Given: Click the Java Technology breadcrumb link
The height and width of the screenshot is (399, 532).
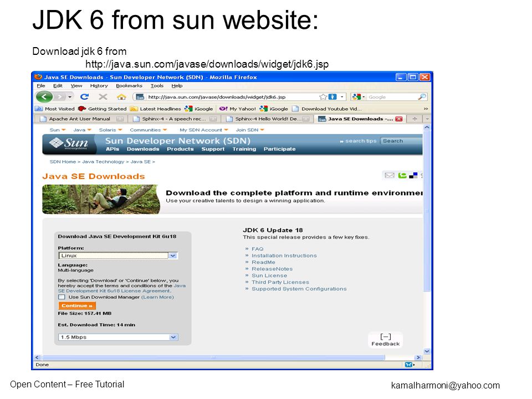Looking at the screenshot, I should [x=103, y=162].
